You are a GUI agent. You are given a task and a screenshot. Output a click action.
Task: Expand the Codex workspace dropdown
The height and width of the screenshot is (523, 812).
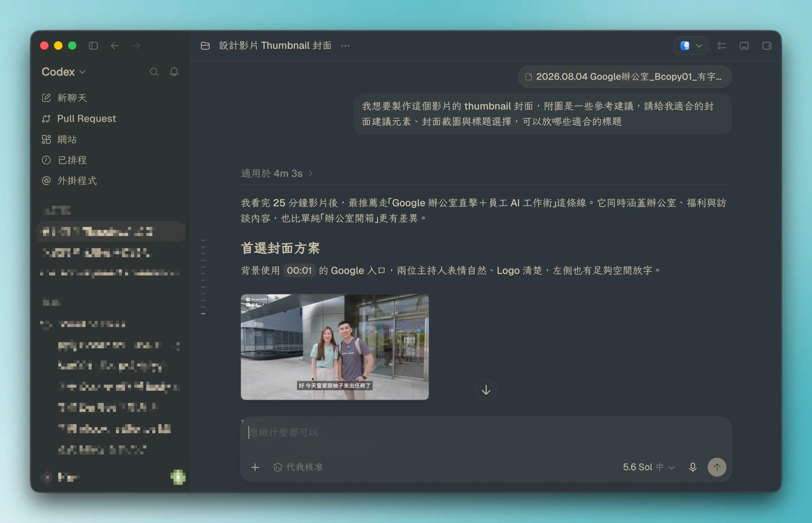click(63, 72)
